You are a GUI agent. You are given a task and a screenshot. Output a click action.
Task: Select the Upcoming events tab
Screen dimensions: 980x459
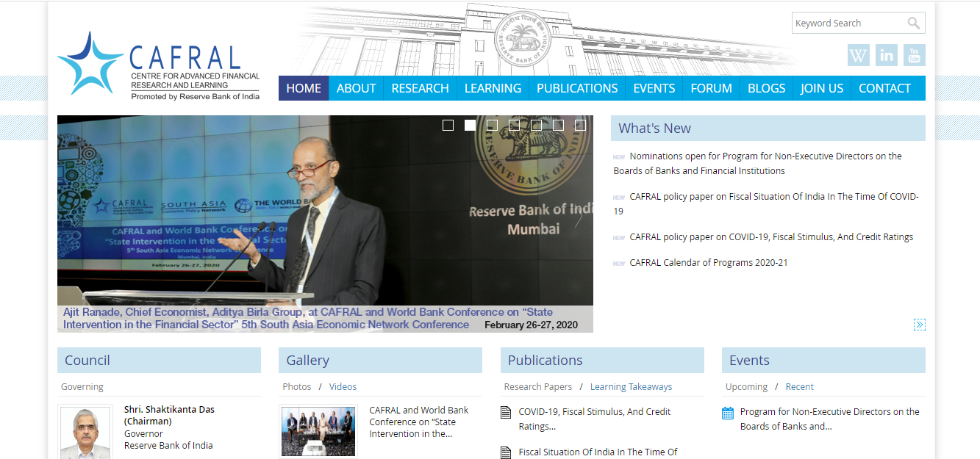point(746,386)
